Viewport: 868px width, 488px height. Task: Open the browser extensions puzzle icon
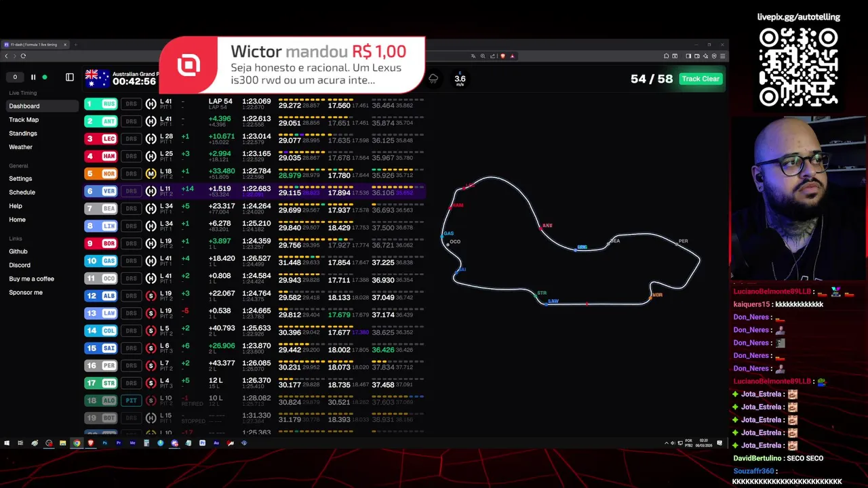(666, 56)
